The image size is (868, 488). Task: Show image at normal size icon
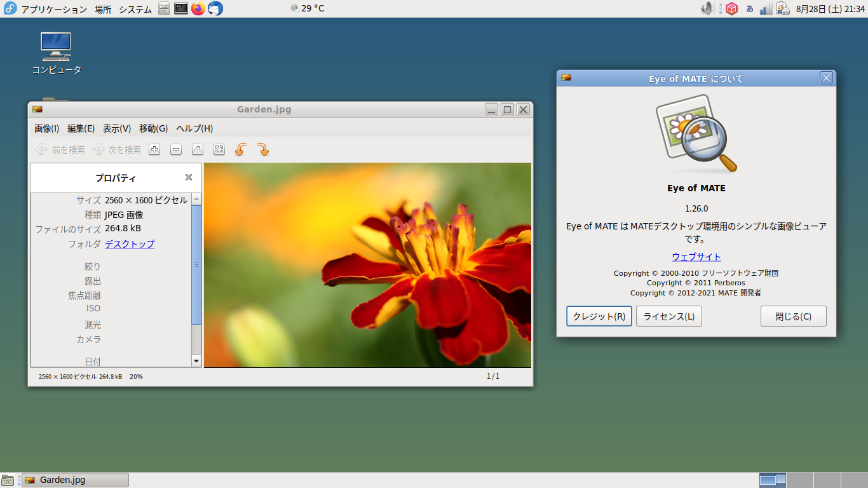click(198, 149)
